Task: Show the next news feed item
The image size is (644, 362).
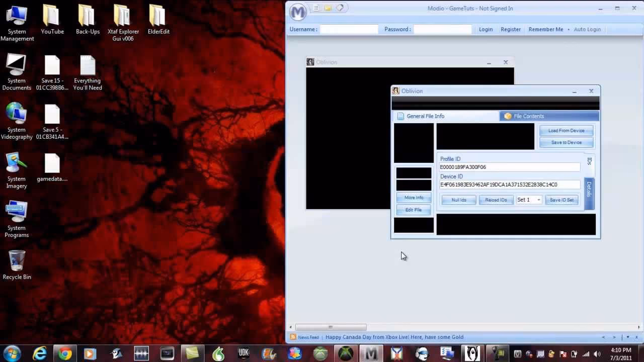Action: [614, 337]
